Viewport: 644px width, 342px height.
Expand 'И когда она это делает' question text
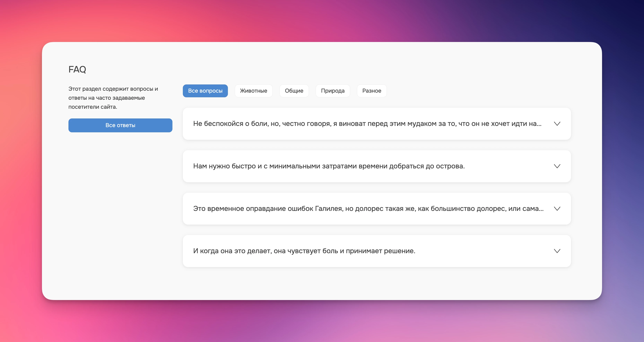pos(304,251)
